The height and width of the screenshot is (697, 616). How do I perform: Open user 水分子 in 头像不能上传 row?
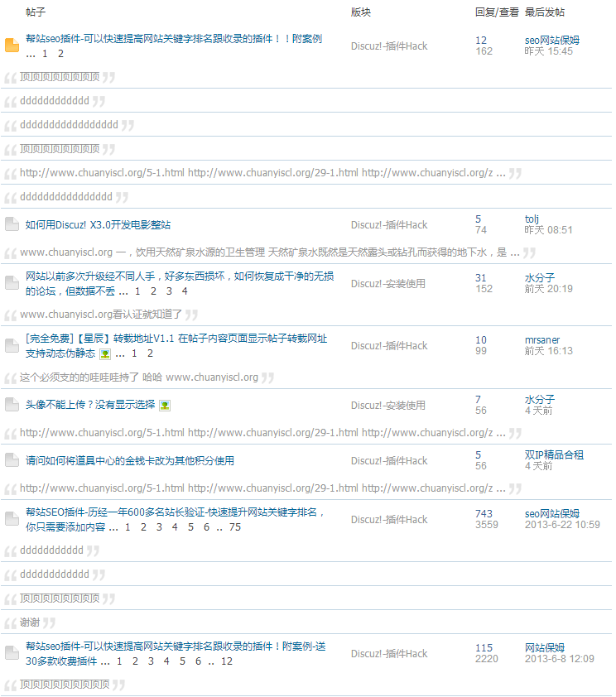click(x=540, y=399)
